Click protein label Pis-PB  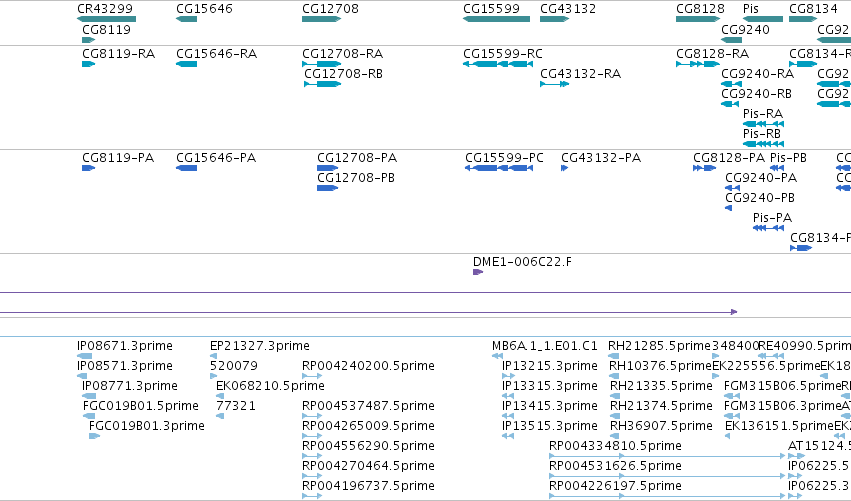click(x=789, y=158)
